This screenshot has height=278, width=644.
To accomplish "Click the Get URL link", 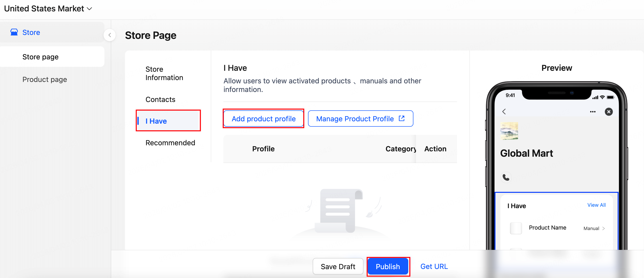I will tap(434, 266).
